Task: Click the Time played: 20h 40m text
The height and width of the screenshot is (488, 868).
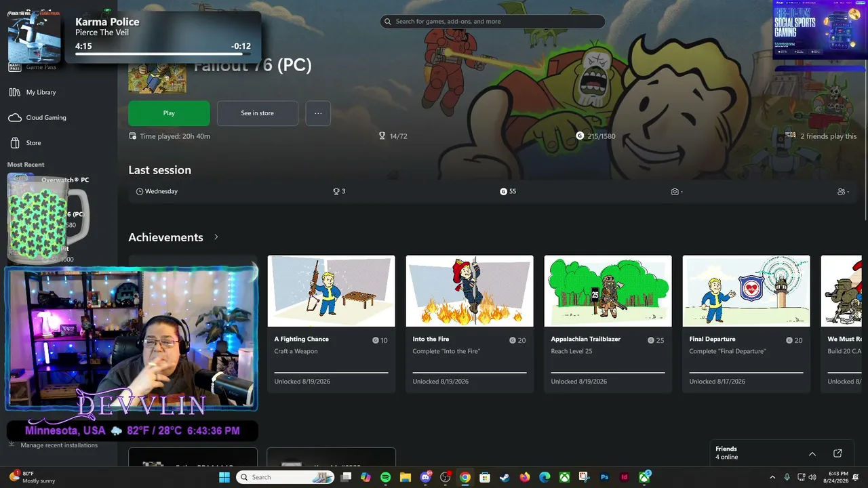Action: (175, 136)
